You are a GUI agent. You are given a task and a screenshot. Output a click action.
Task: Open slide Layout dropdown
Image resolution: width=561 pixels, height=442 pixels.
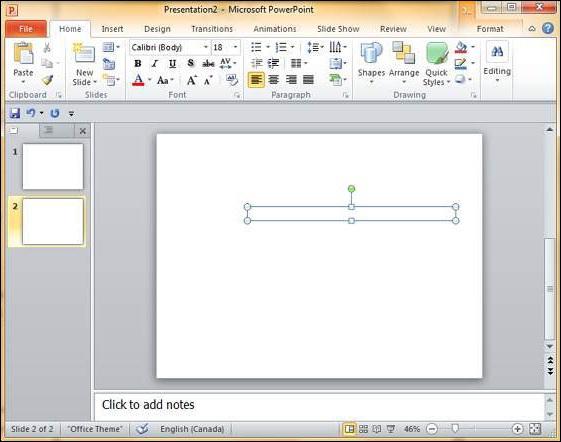point(111,47)
